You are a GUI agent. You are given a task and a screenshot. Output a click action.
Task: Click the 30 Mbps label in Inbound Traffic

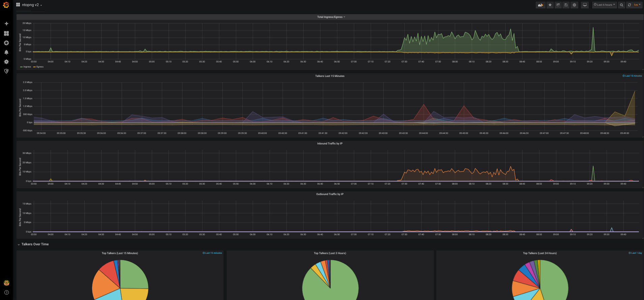pyautogui.click(x=27, y=153)
